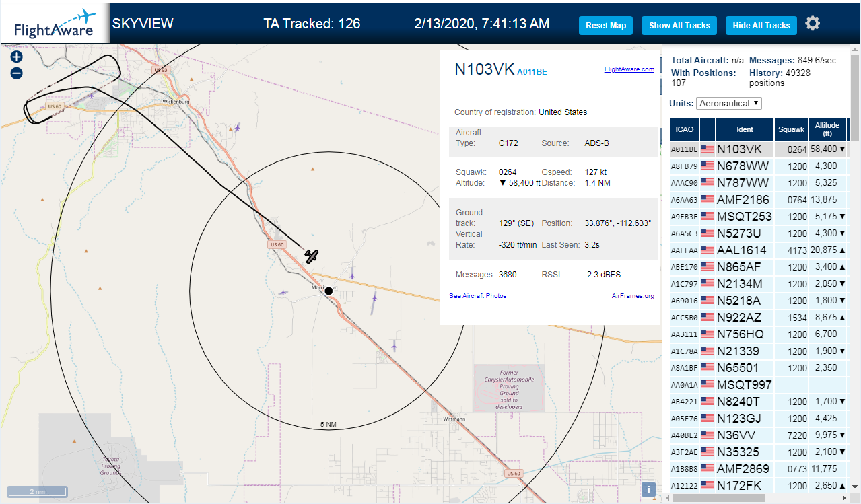This screenshot has height=504, width=861.
Task: Sort by ICAO column header
Action: pos(685,129)
